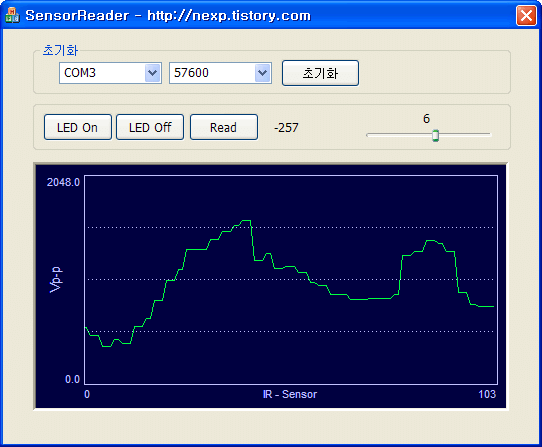Click the window title bar text
542x447 pixels.
168,16
